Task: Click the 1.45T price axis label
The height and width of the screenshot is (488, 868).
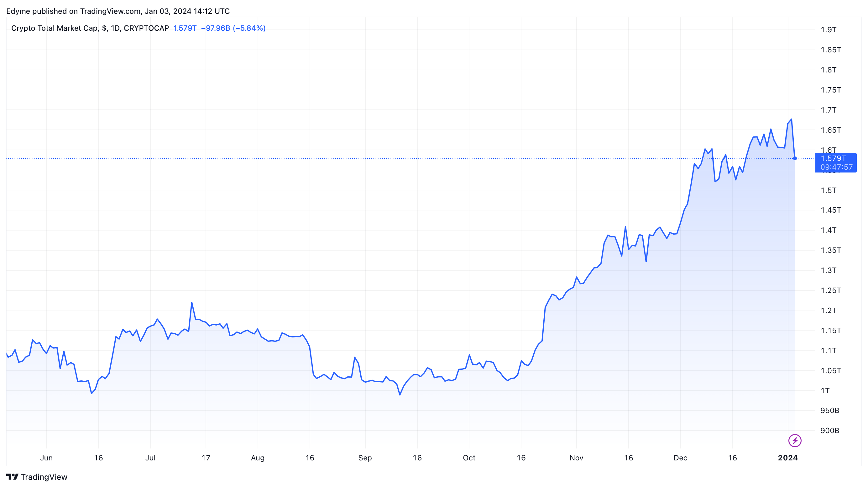Action: [831, 210]
